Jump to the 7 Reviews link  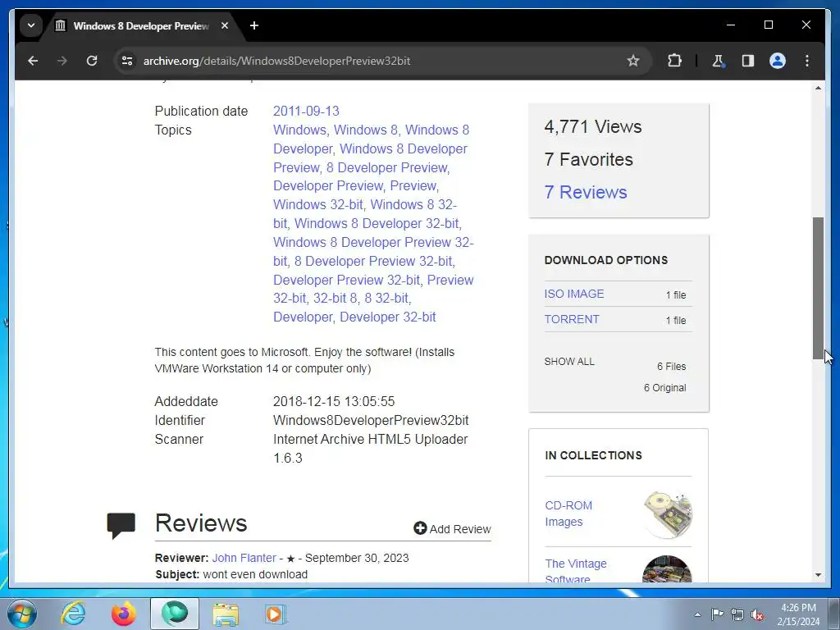pyautogui.click(x=586, y=192)
